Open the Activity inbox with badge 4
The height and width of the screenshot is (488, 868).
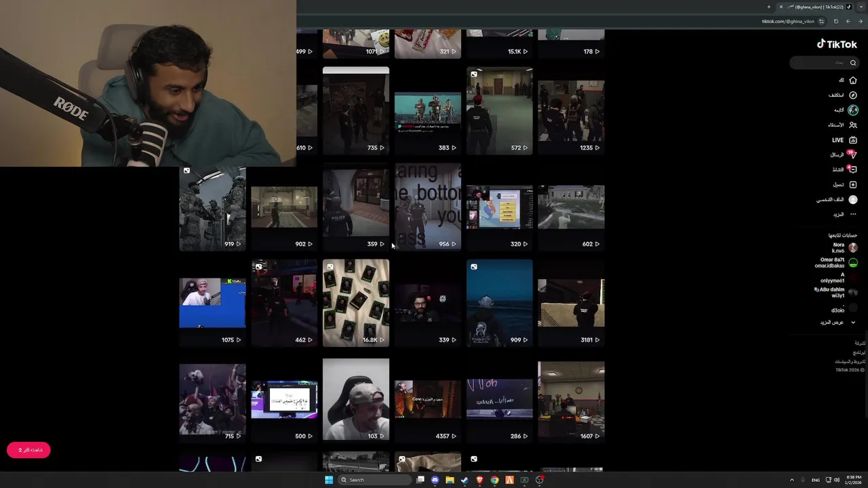[853, 169]
